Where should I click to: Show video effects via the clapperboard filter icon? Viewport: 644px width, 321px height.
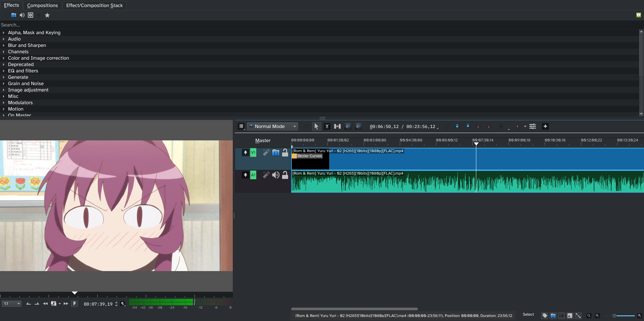tap(14, 15)
